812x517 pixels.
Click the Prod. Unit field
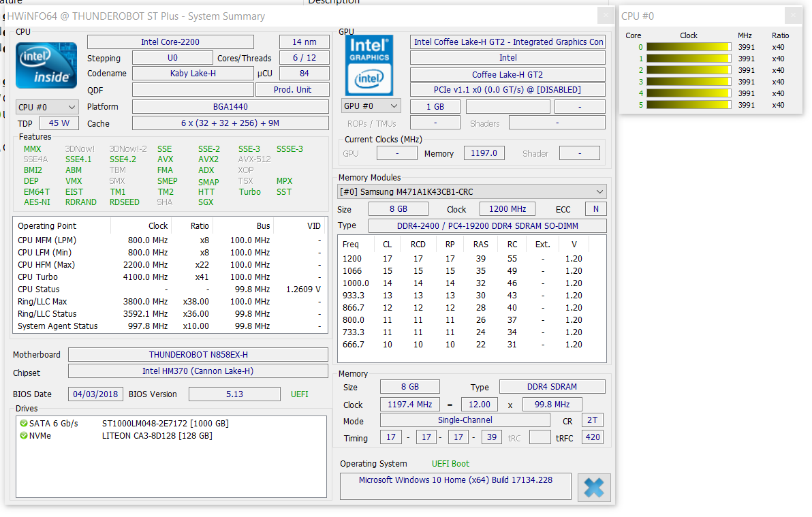pos(293,90)
